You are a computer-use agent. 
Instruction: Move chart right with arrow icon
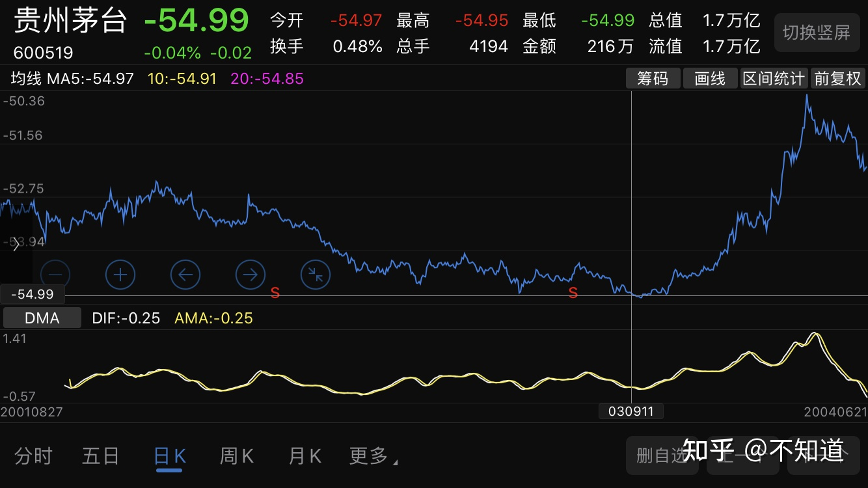251,275
